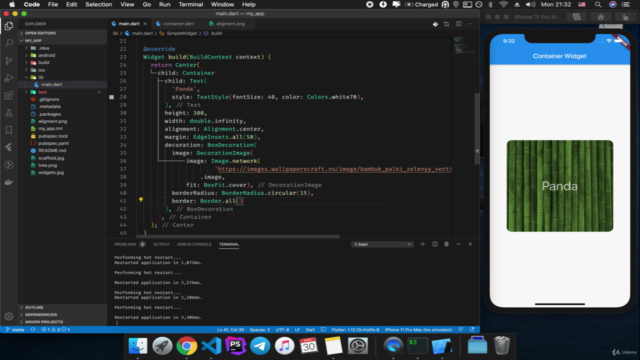The width and height of the screenshot is (640, 360).
Task: Close the main.dart tab
Action: tap(145, 24)
